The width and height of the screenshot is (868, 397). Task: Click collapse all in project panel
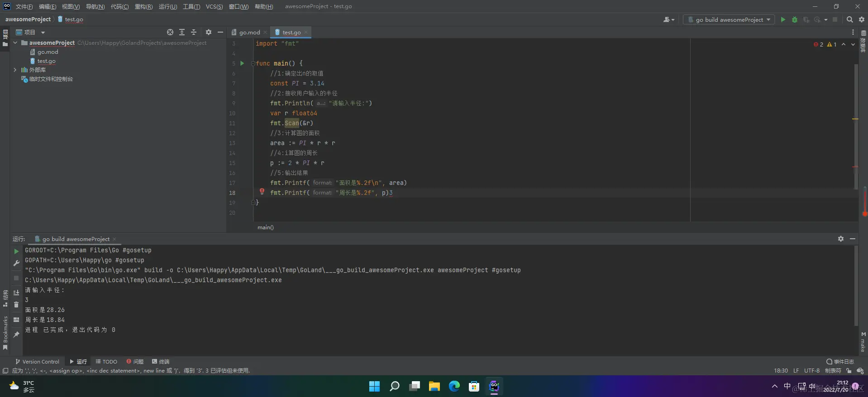click(x=194, y=32)
